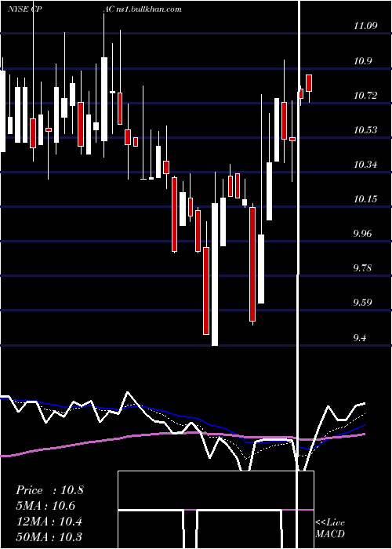The width and height of the screenshot is (392, 549).
Task: Click the 9.4 price axis label
Action: [x=361, y=337]
